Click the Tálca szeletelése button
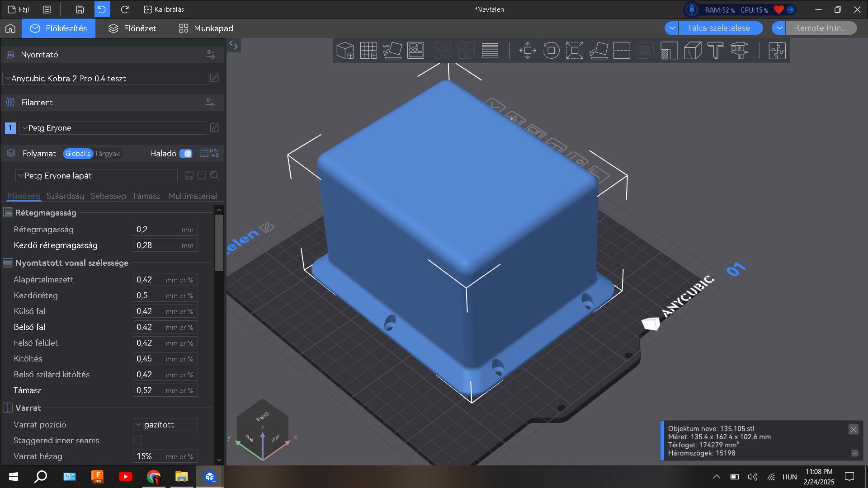This screenshot has height=488, width=868. tap(721, 28)
